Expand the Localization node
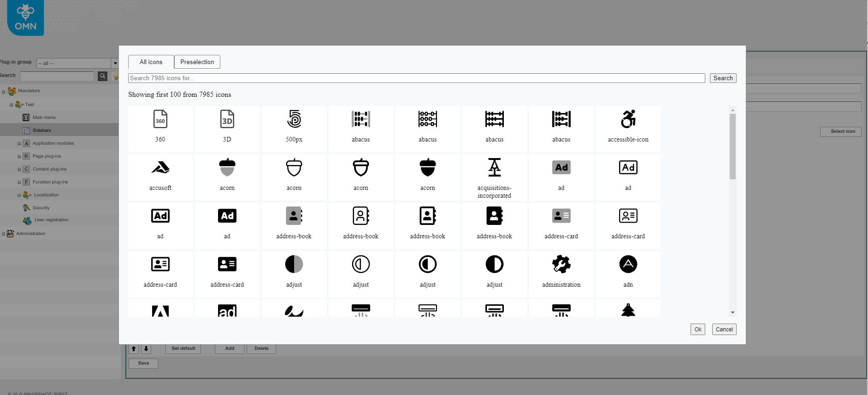The height and width of the screenshot is (395, 868). click(x=19, y=195)
